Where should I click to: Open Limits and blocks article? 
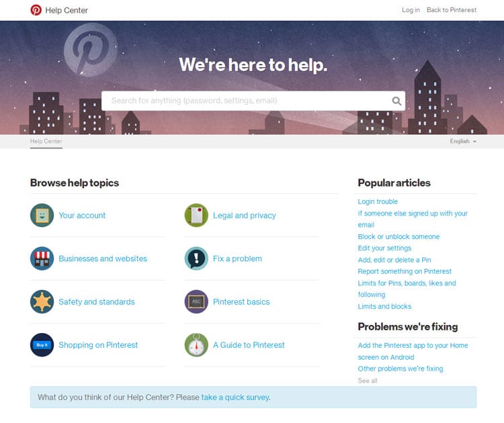click(384, 306)
